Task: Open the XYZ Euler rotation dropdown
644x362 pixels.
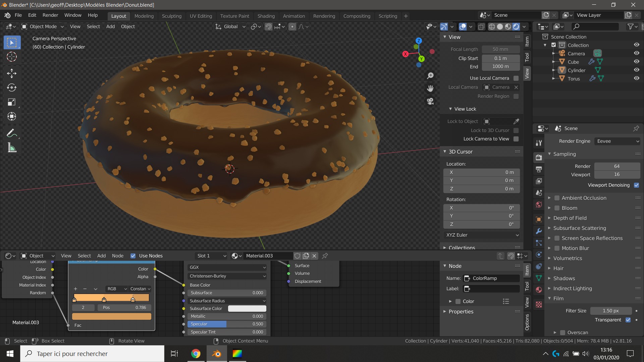Action: click(x=482, y=235)
